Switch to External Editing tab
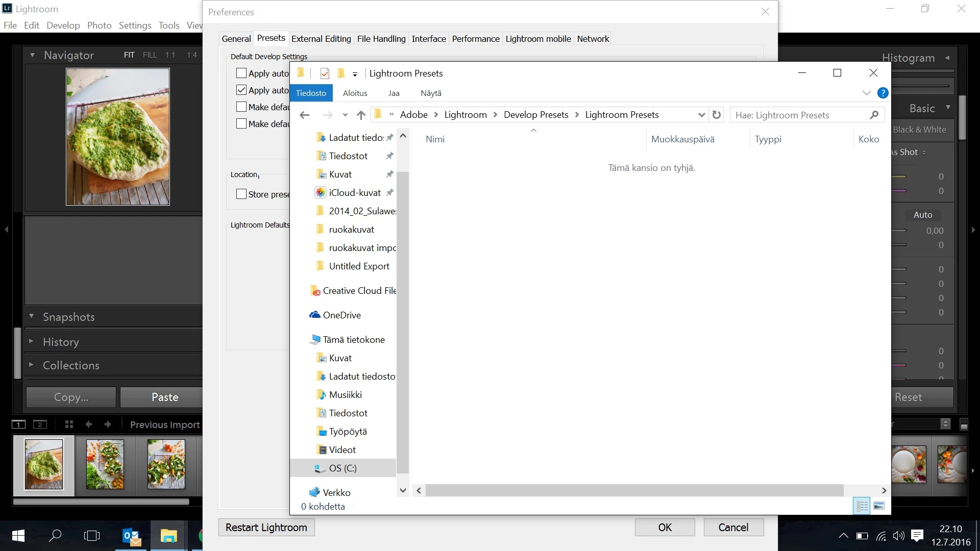The image size is (980, 551). 321,39
